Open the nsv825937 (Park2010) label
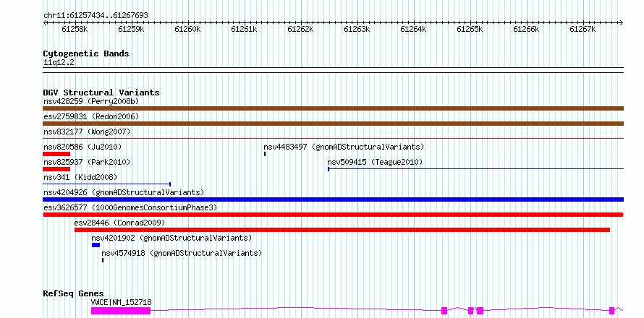Image resolution: width=644 pixels, height=318 pixels. pos(87,162)
